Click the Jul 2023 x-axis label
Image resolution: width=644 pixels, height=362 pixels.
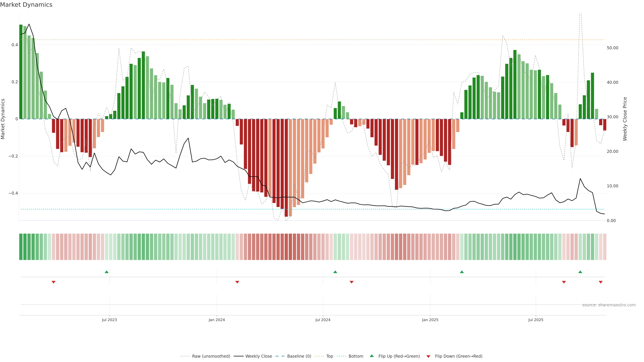point(109,320)
